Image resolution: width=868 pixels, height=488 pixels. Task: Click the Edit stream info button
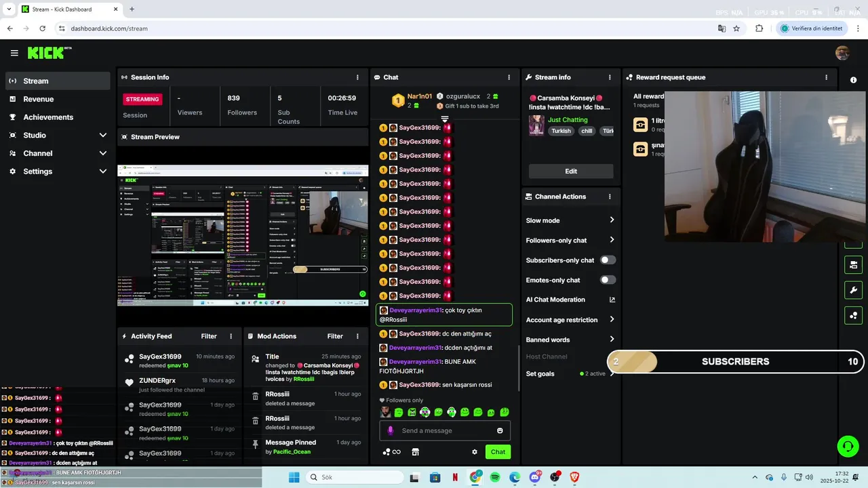pyautogui.click(x=571, y=171)
